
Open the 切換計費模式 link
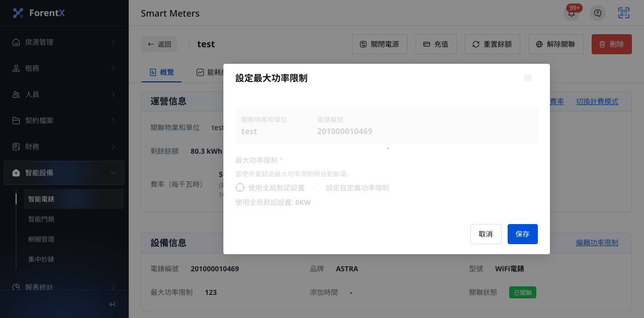point(597,101)
